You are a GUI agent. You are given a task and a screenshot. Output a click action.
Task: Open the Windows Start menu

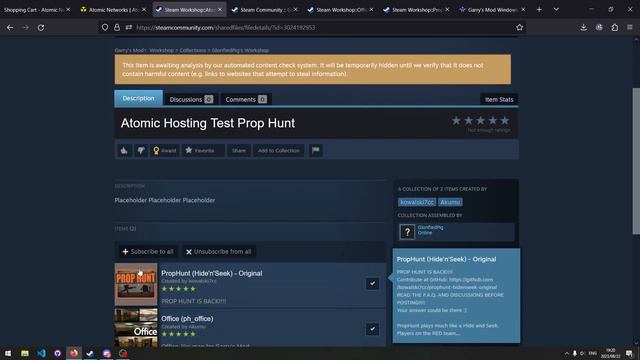click(8, 353)
